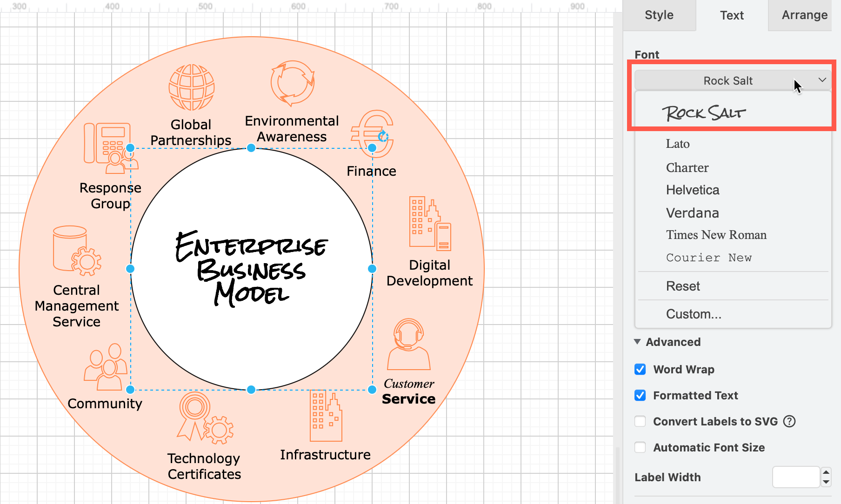Click the Customer Service headset icon
The width and height of the screenshot is (841, 504).
409,344
